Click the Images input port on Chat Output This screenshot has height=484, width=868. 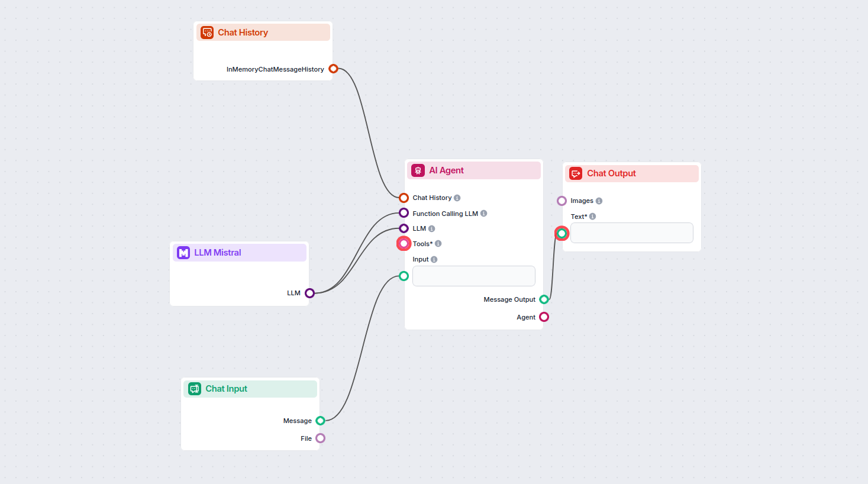point(562,201)
